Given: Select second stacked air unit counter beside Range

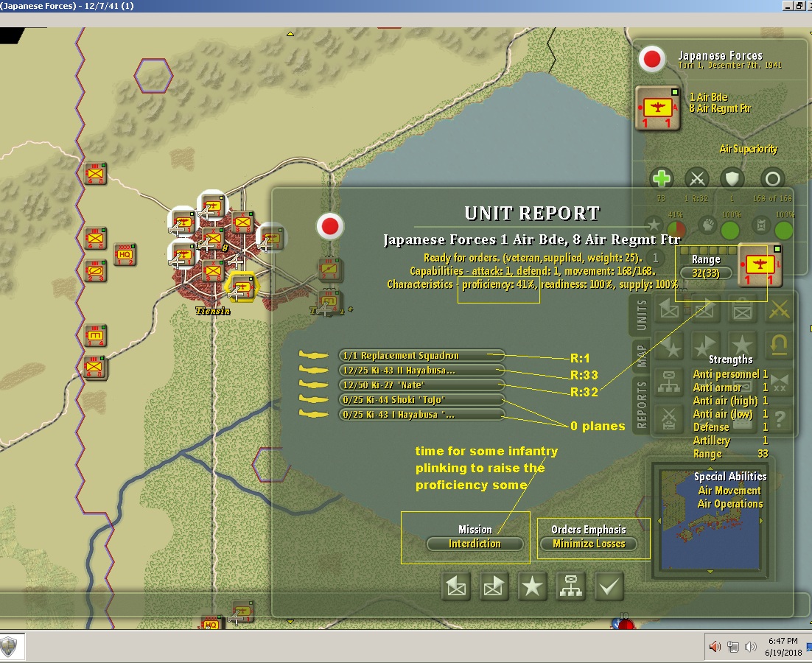Looking at the screenshot, I should [x=760, y=264].
